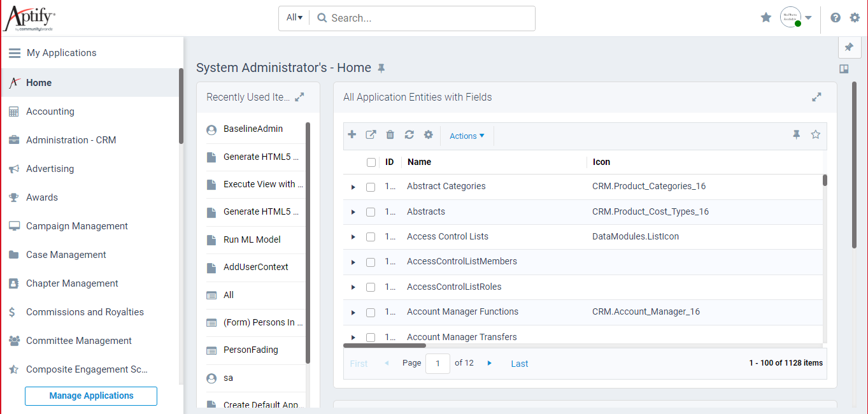Click Recently Used Items panel scrollbar

308,242
